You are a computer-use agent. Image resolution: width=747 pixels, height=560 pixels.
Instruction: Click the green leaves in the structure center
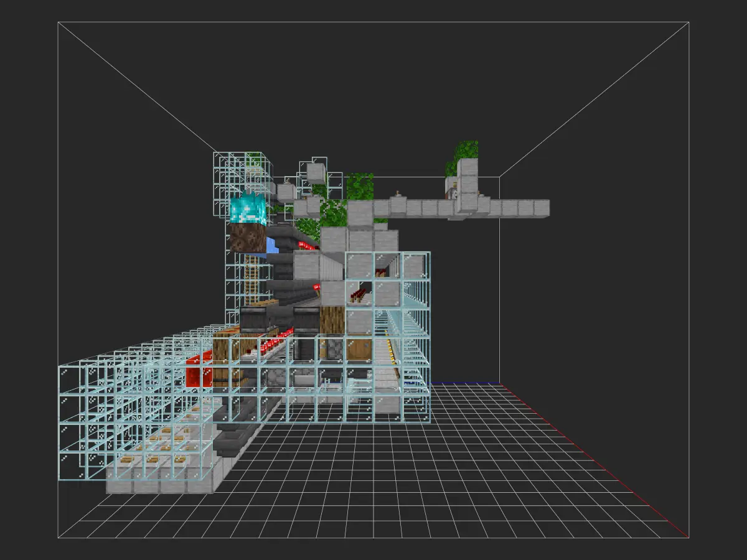[333, 213]
